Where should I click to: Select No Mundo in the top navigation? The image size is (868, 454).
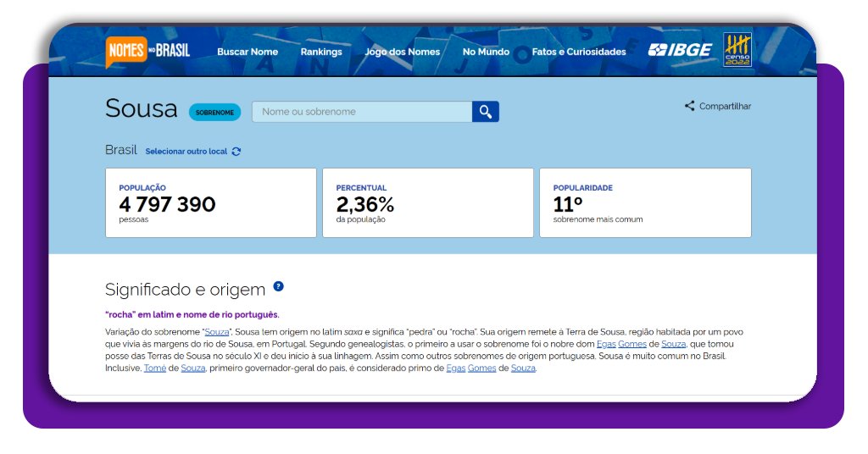tap(486, 52)
